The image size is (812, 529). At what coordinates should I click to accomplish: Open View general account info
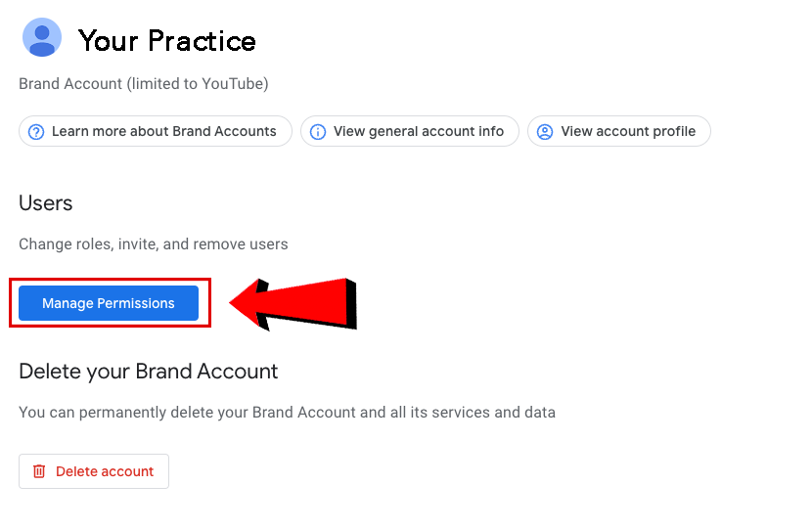410,131
